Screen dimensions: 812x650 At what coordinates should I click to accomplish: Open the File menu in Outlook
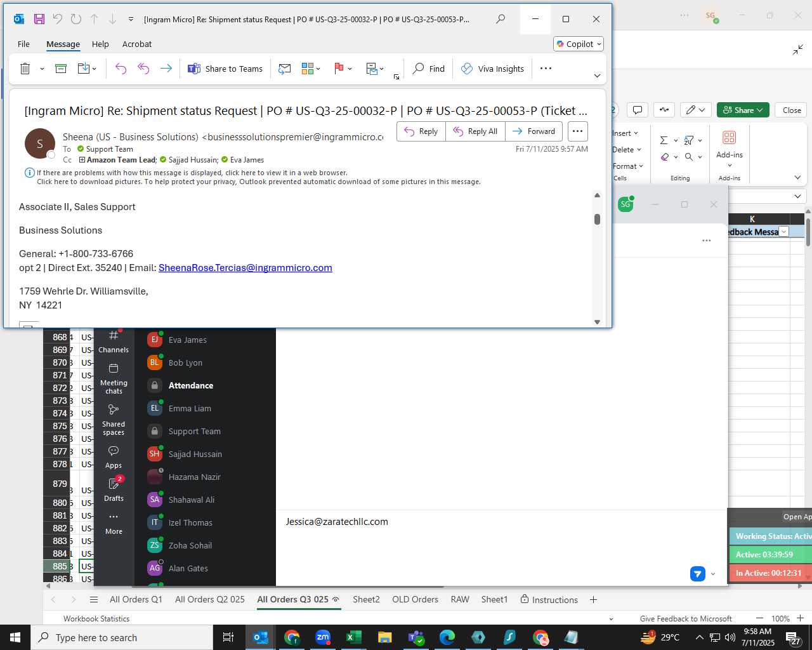point(23,44)
